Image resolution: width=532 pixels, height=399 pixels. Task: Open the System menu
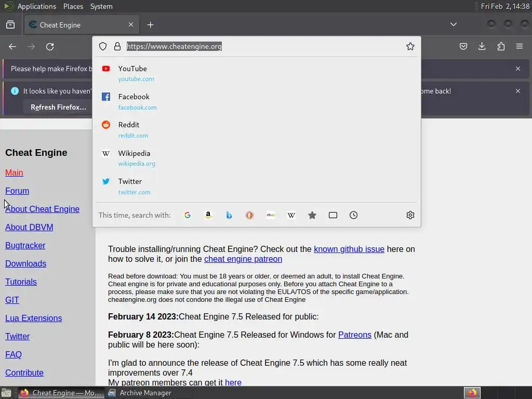[101, 6]
